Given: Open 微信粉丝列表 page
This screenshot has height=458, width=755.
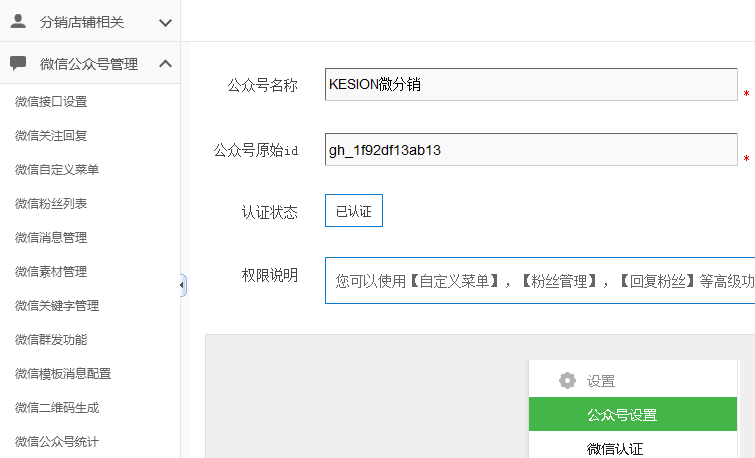Looking at the screenshot, I should click(x=51, y=203).
